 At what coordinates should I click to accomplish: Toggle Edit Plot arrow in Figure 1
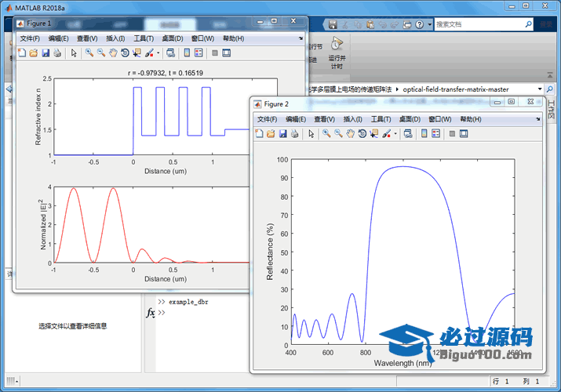pyautogui.click(x=74, y=53)
